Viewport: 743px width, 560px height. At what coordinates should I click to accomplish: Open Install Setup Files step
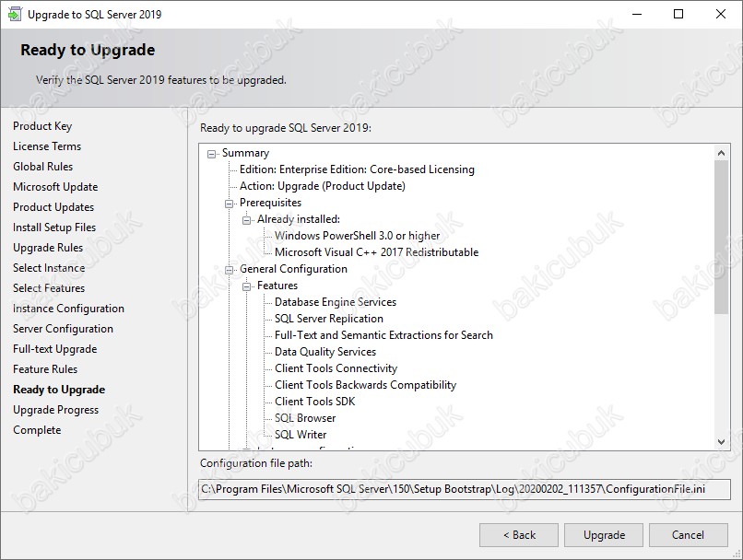(54, 227)
